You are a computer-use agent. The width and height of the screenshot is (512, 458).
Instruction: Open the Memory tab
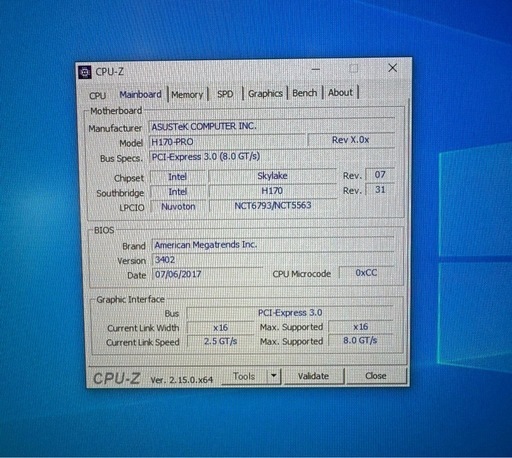187,95
